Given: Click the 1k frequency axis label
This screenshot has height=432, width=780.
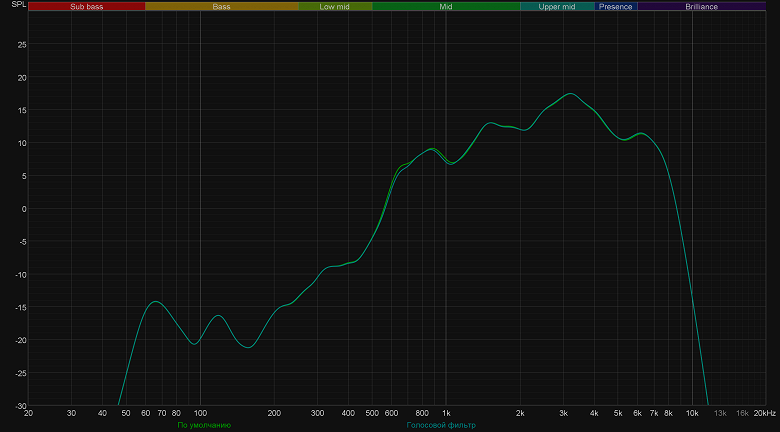Looking at the screenshot, I should tap(446, 414).
